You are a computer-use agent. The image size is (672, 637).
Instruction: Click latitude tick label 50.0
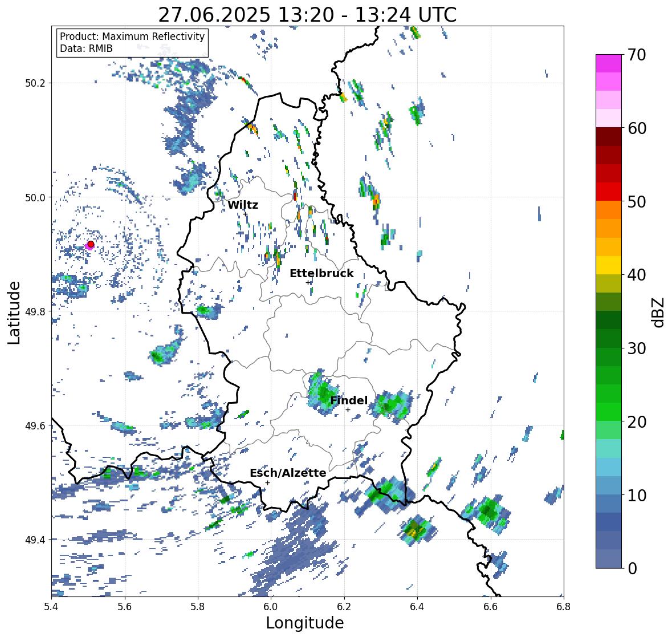35,198
